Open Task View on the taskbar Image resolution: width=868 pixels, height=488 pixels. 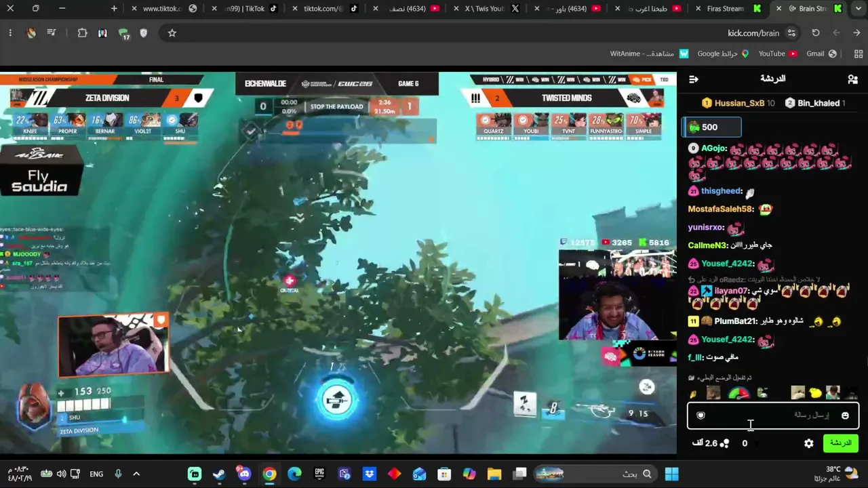point(519,474)
